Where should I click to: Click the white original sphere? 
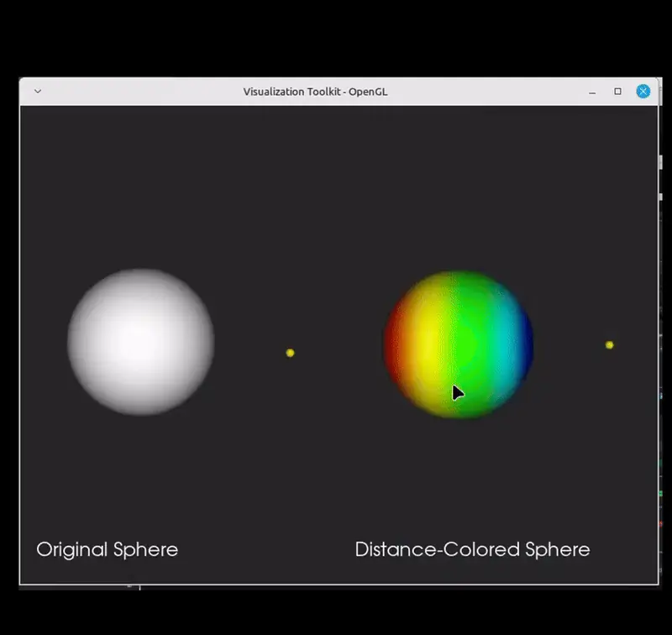(x=141, y=342)
